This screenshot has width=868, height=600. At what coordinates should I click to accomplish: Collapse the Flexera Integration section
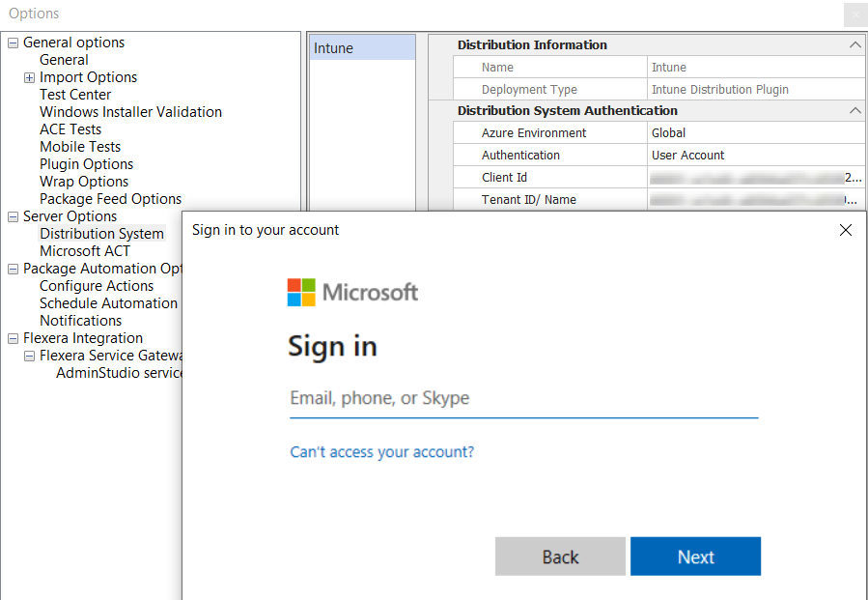pyautogui.click(x=12, y=338)
